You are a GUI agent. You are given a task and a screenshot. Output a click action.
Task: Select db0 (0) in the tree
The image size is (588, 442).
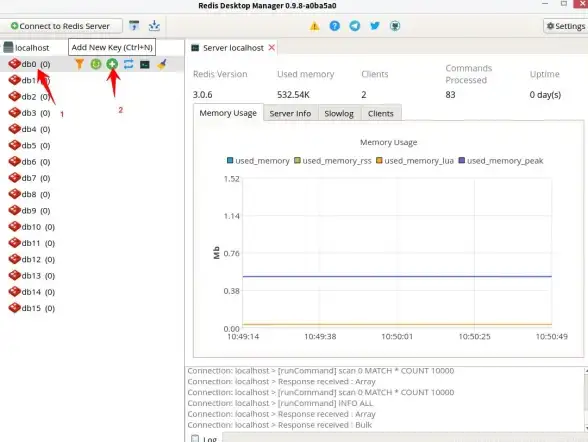(x=36, y=64)
